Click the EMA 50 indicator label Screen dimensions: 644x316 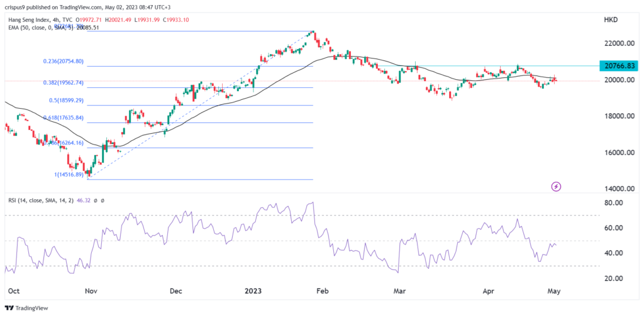pos(40,29)
